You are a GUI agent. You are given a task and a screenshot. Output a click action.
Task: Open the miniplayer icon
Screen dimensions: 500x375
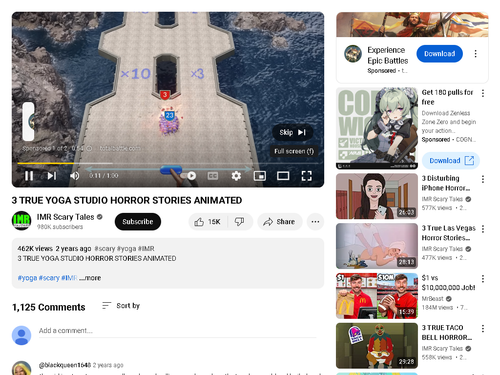tap(260, 176)
